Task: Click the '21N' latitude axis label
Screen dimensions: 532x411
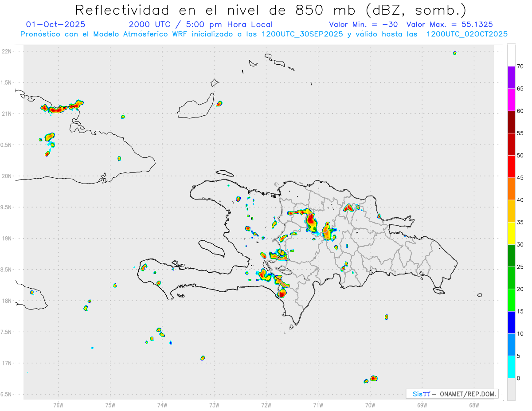Action: (8, 114)
